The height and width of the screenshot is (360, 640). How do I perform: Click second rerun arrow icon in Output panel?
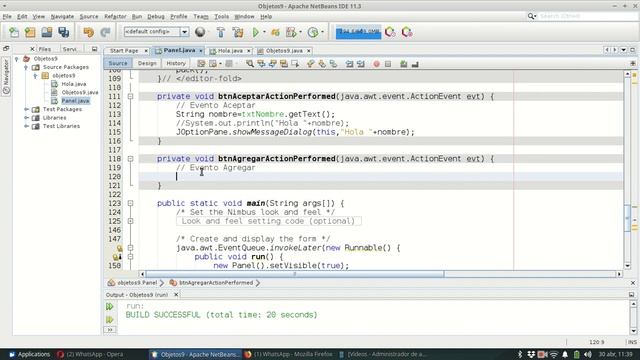coord(109,319)
